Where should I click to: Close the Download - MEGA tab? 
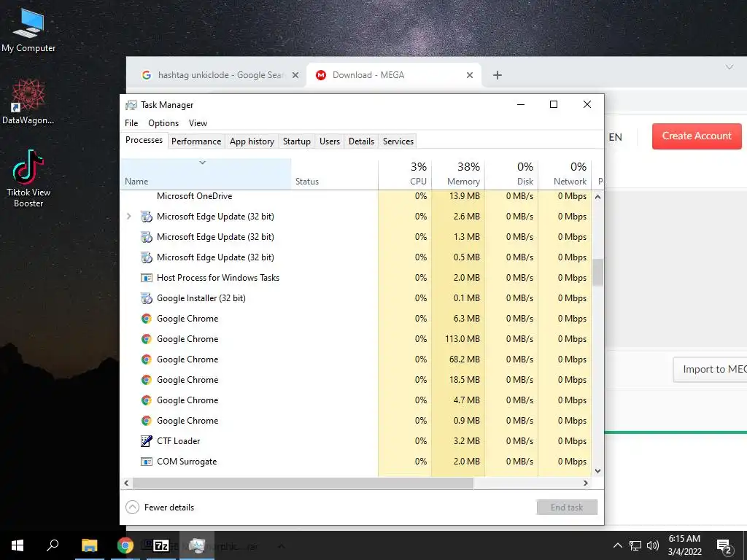[470, 75]
